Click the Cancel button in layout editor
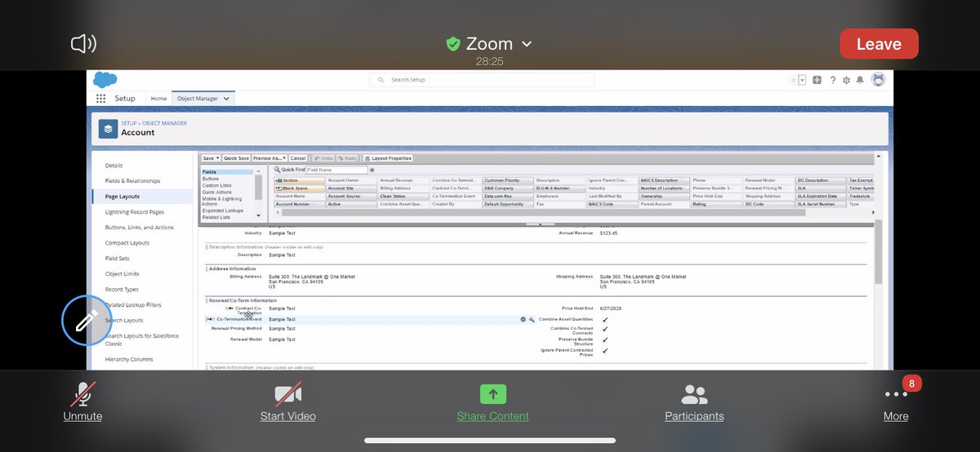 click(x=297, y=158)
